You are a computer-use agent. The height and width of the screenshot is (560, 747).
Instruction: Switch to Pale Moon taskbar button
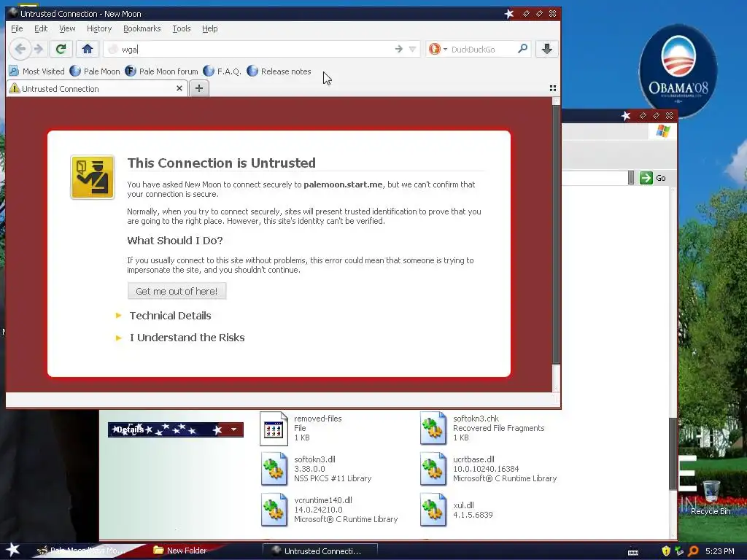81,551
